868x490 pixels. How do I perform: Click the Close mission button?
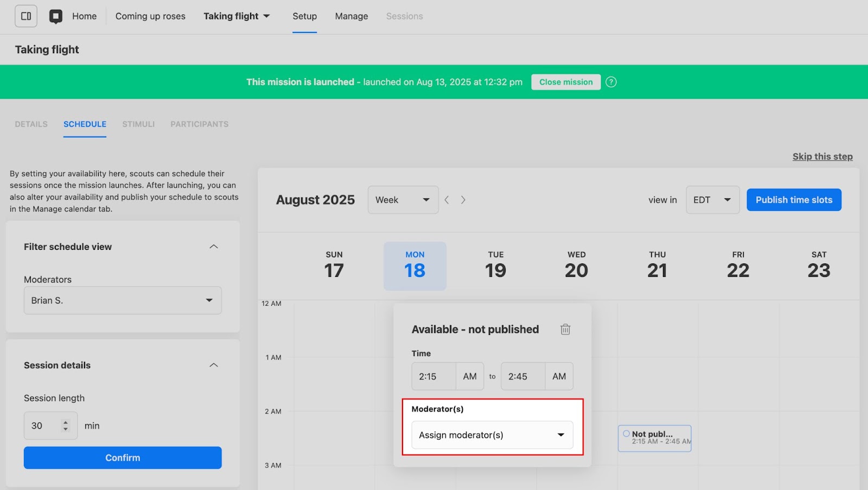566,82
